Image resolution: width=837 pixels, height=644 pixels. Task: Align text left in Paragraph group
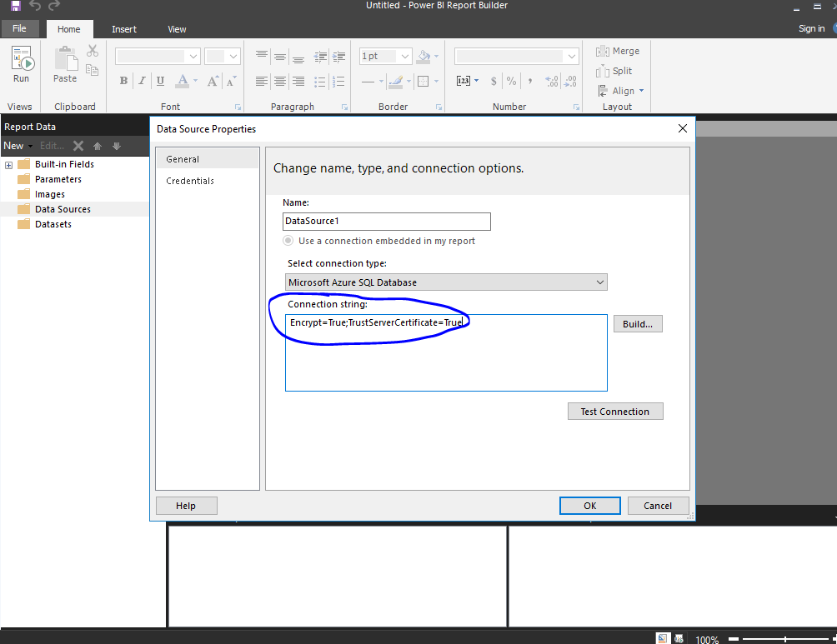[262, 81]
